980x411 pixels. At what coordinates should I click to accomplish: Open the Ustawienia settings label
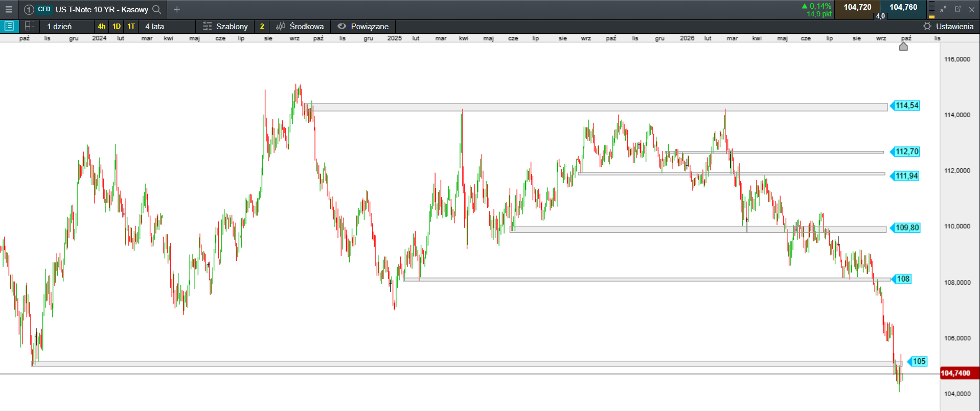pos(954,26)
